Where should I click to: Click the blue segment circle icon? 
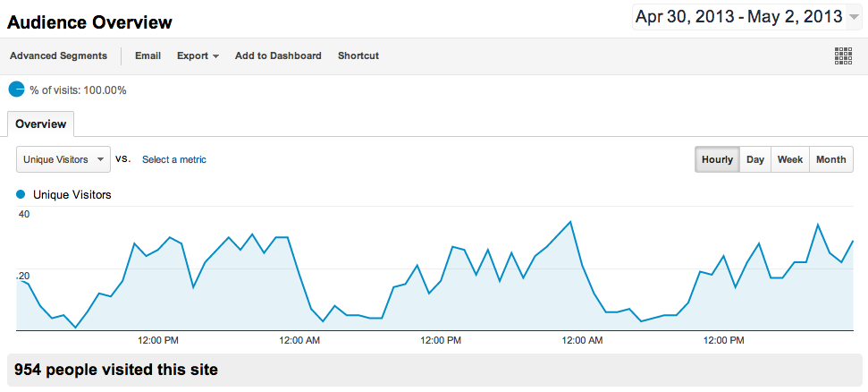coord(17,89)
